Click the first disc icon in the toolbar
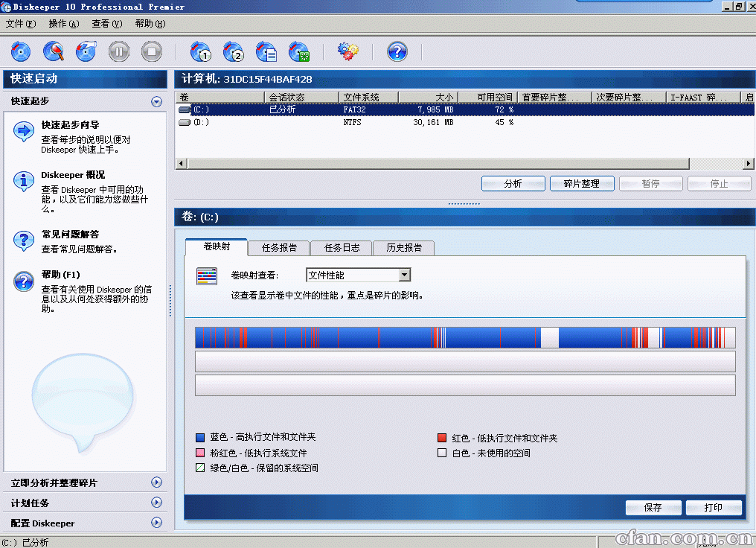This screenshot has height=548, width=756. [x=21, y=51]
